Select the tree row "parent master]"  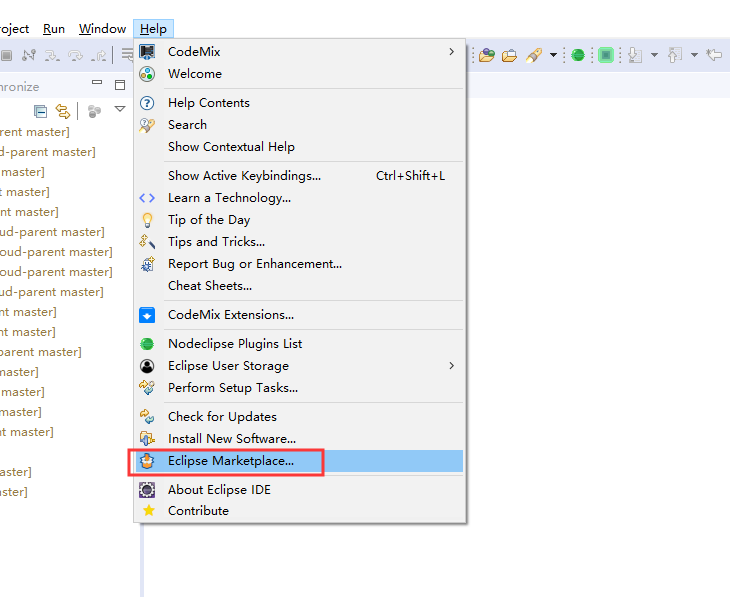(41, 352)
